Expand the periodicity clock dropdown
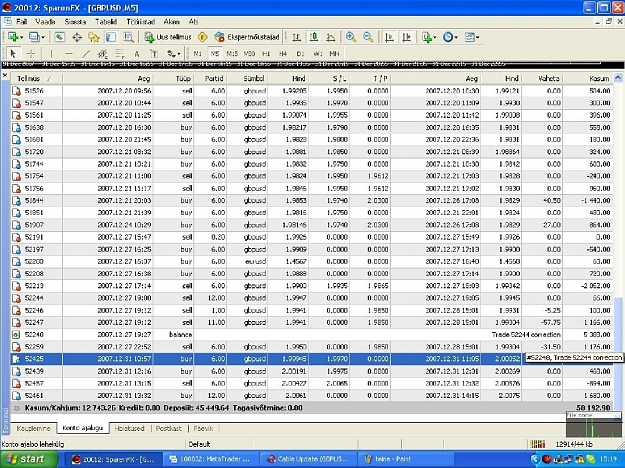Screen dimensions: 625x468 pyautogui.click(x=456, y=37)
